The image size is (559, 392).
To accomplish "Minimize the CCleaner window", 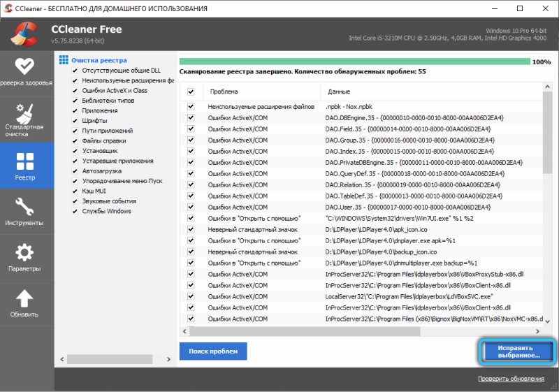I will pos(495,8).
